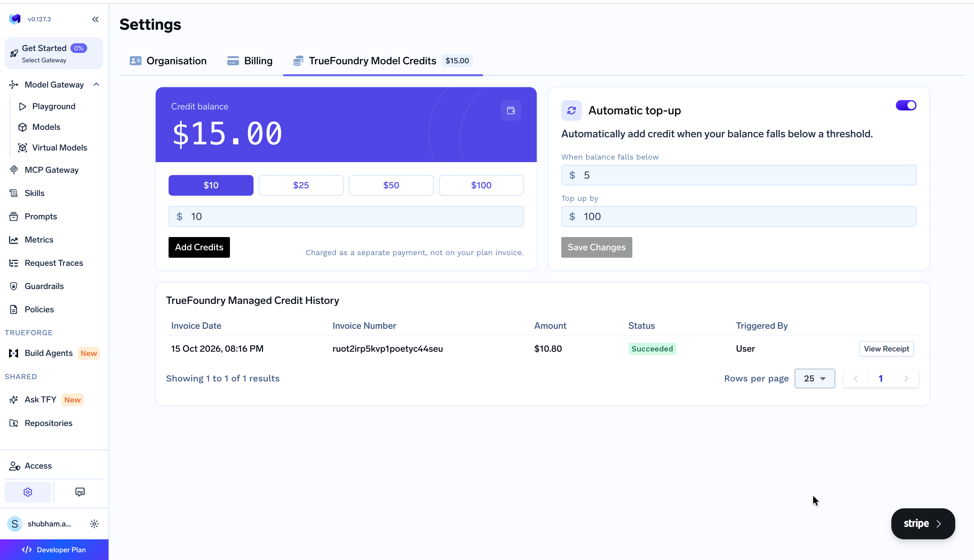
Task: Switch to the Billing tab
Action: [x=250, y=61]
